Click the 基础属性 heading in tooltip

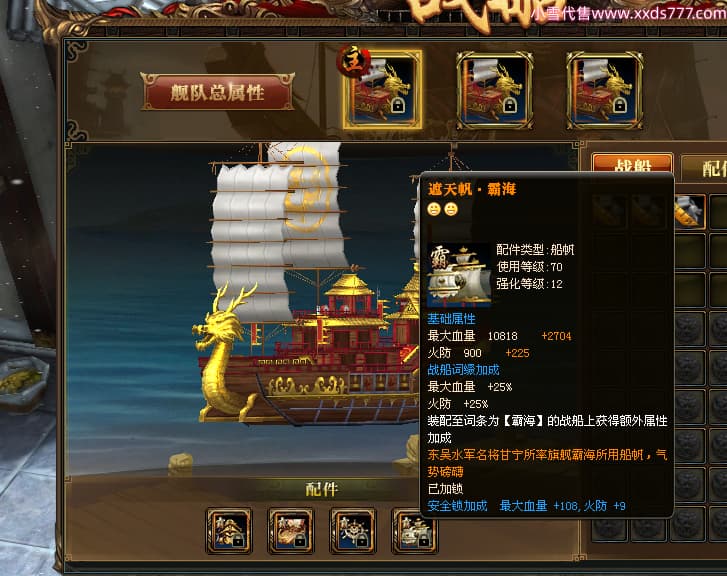pyautogui.click(x=451, y=319)
